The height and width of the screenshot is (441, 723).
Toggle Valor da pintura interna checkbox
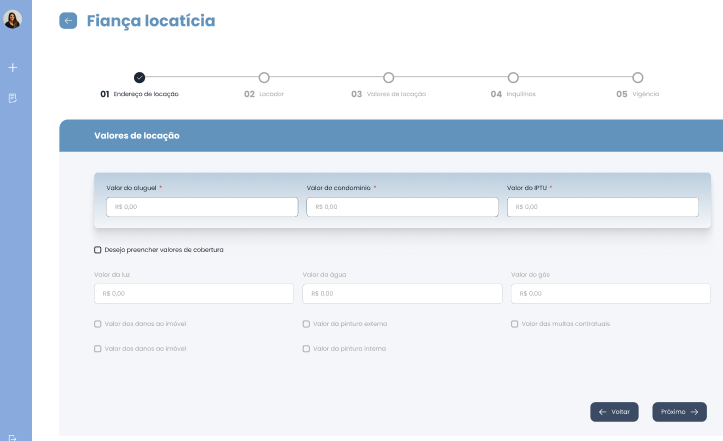[x=306, y=349]
